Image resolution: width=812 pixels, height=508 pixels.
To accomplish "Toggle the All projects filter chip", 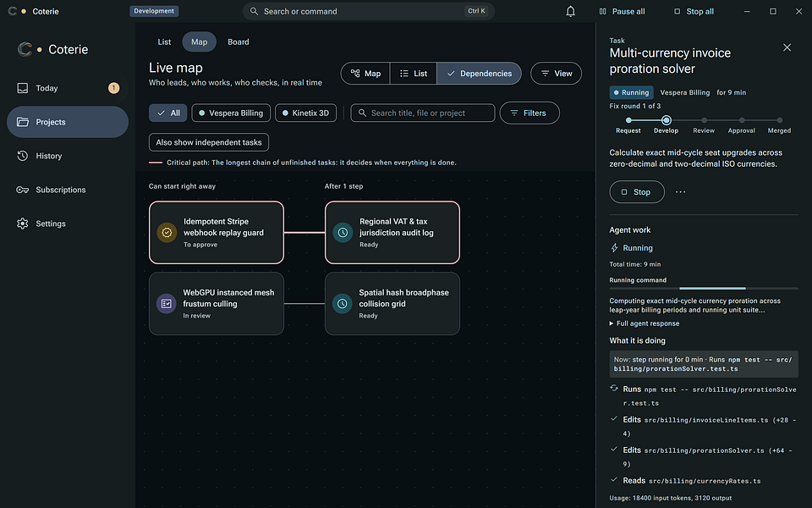I will click(x=167, y=113).
